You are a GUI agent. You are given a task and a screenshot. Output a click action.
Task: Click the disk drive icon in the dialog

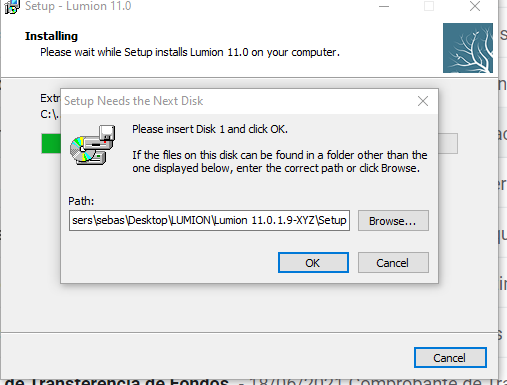[x=93, y=145]
